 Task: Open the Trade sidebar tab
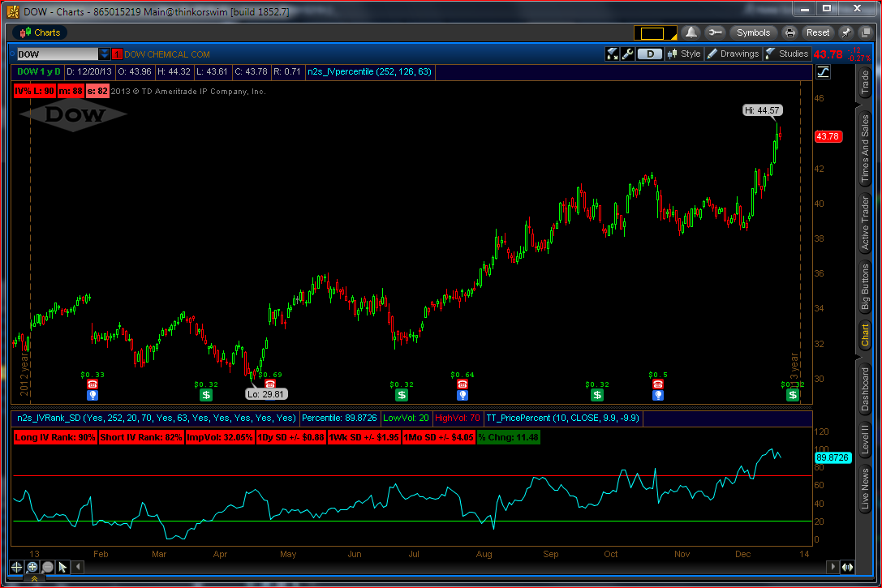pos(865,84)
